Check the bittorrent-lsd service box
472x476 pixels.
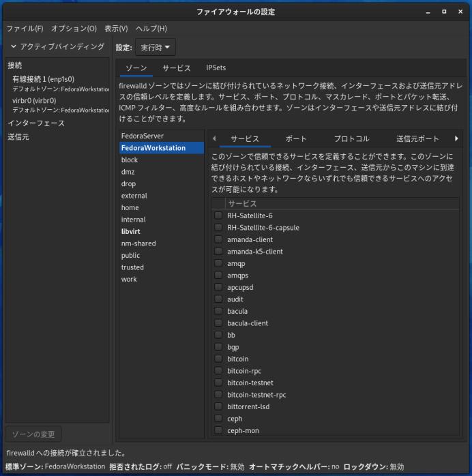[x=218, y=406]
